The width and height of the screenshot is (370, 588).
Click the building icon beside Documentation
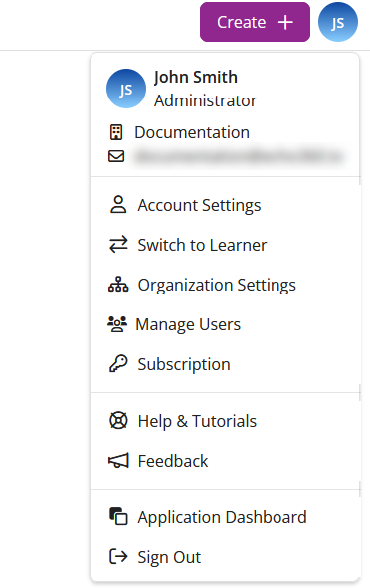point(116,132)
